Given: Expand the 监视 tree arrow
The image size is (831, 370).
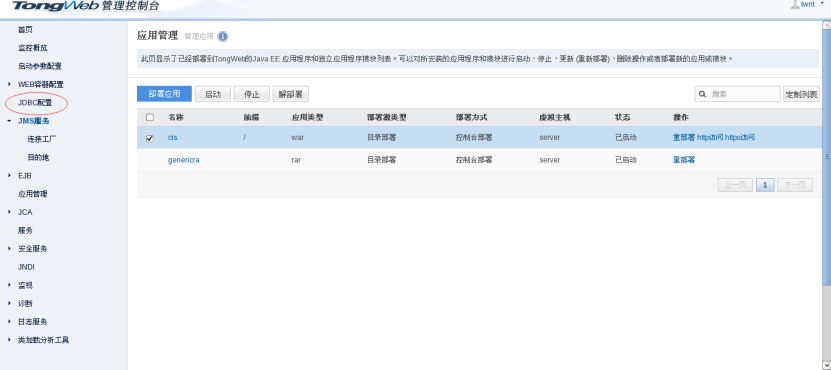Looking at the screenshot, I should pos(10,285).
